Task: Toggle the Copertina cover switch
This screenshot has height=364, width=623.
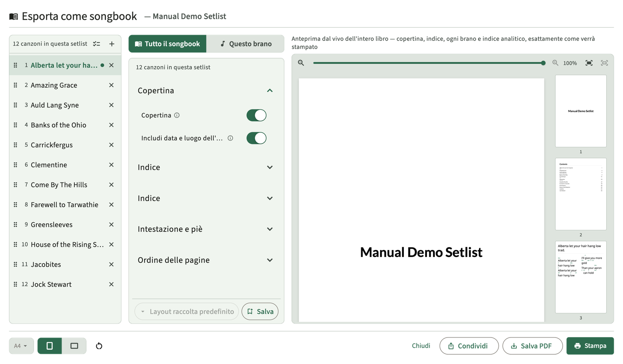Action: pyautogui.click(x=256, y=115)
